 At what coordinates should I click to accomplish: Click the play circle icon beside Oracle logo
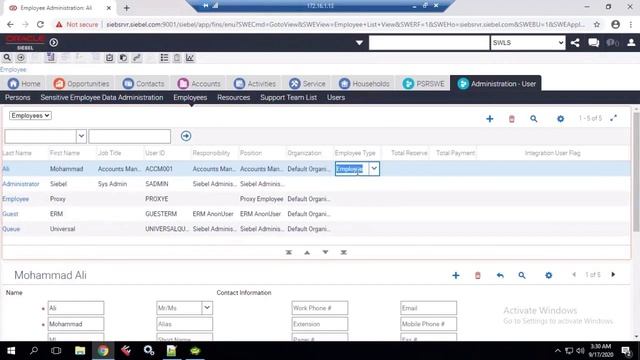point(53,42)
